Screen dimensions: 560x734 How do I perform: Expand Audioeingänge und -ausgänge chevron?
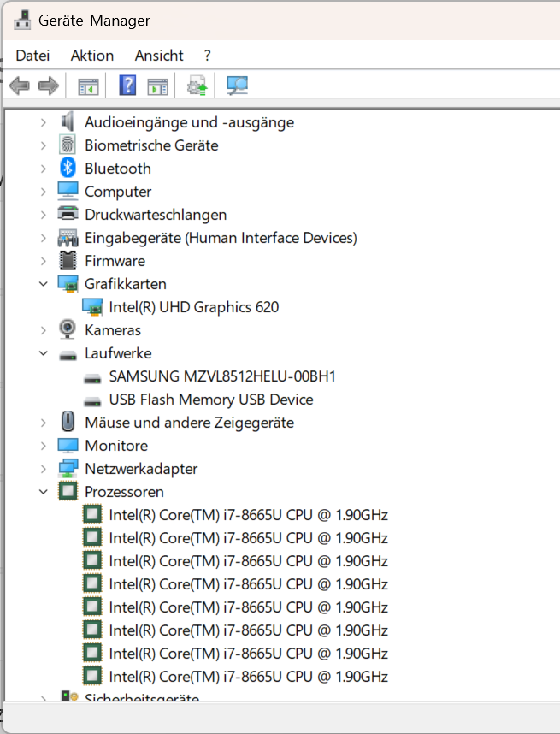click(x=44, y=122)
